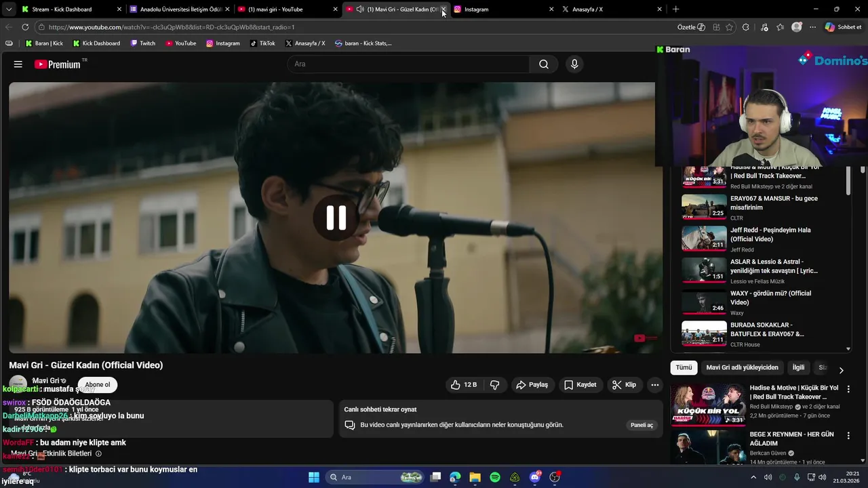The image size is (868, 488).
Task: Open Copilot Sohbet et button
Action: coord(843,27)
